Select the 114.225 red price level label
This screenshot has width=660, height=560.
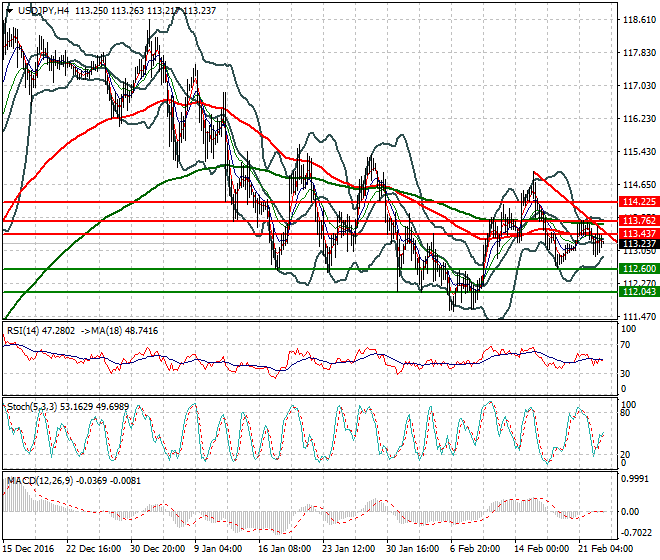click(x=639, y=202)
